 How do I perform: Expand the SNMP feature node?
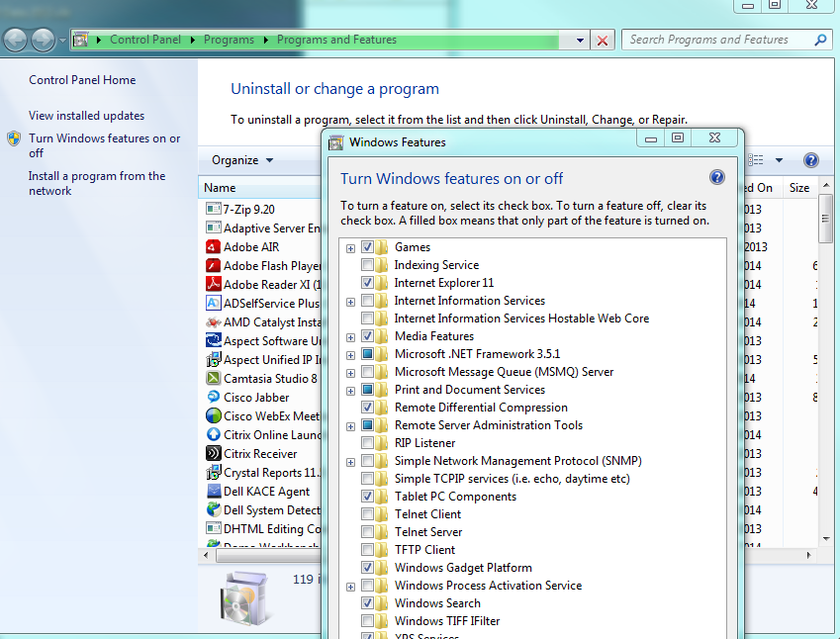tap(350, 462)
